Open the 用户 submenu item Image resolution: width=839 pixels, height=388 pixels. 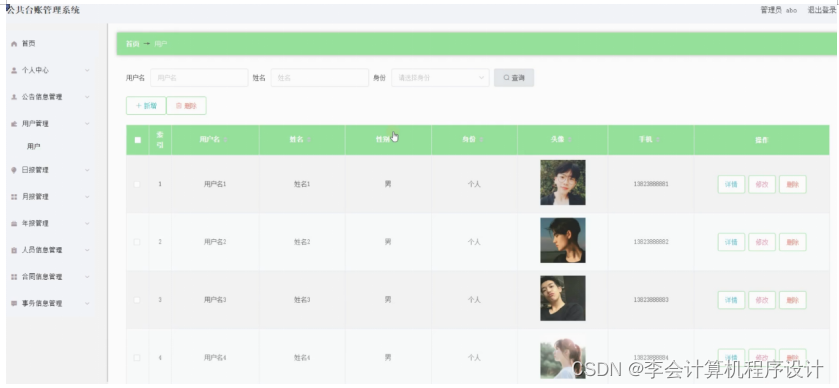tap(34, 146)
